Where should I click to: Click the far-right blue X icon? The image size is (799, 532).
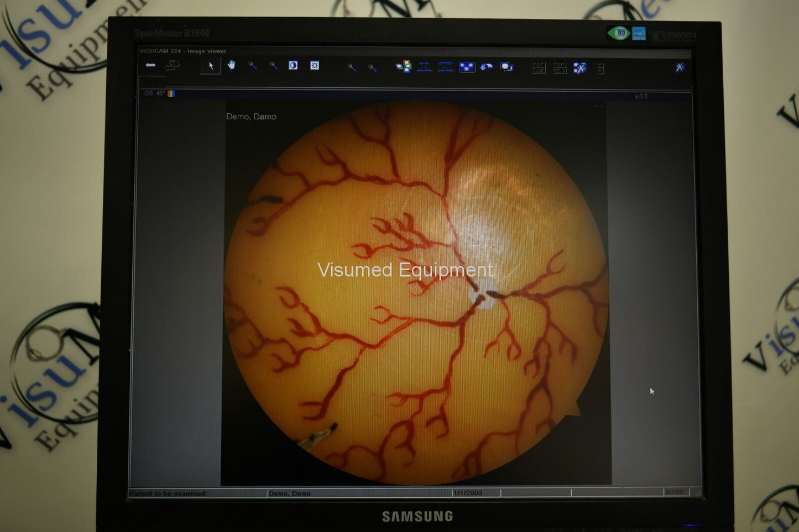tap(680, 67)
